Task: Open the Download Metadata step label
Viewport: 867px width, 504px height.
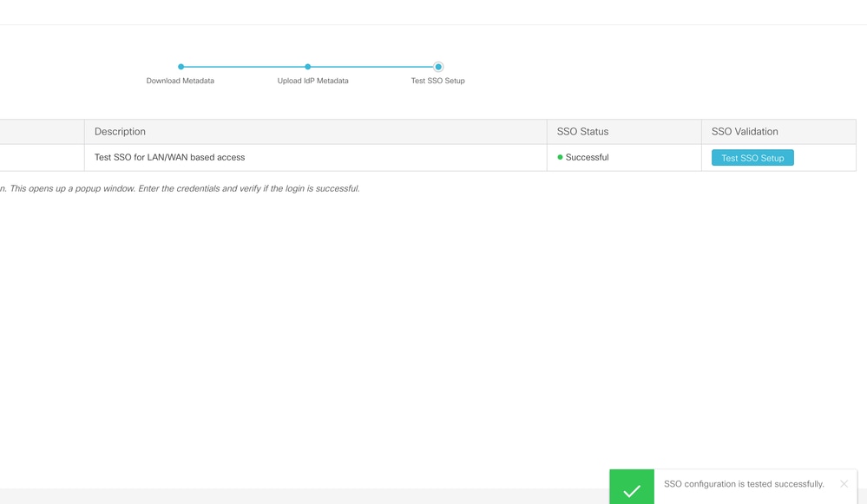Action: point(180,80)
